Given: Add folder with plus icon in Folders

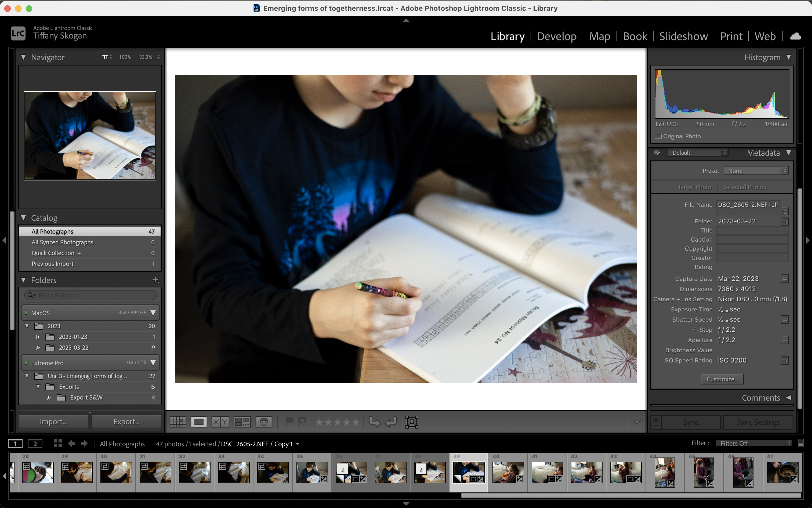Looking at the screenshot, I should tap(155, 280).
